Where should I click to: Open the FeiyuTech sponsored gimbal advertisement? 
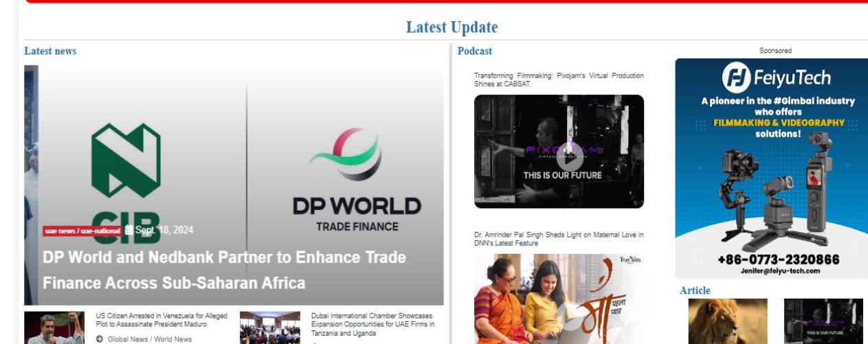[771, 168]
